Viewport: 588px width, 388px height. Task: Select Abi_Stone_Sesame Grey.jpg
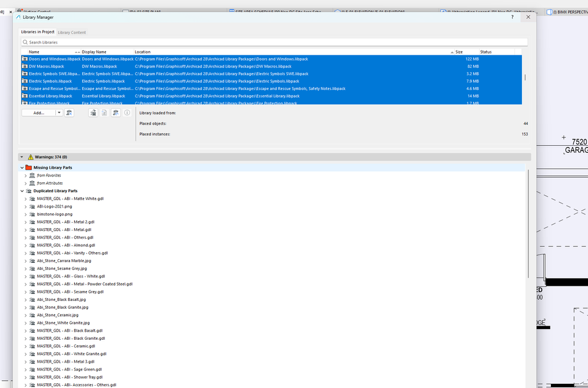coord(62,269)
